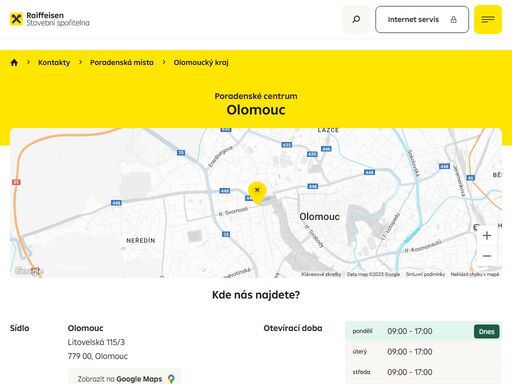Click the Olomouc city label on map
Image resolution: width=512 pixels, height=384 pixels.
click(319, 217)
